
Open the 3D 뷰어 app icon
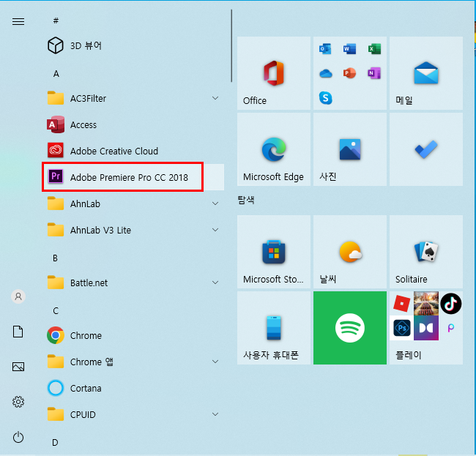pyautogui.click(x=56, y=45)
